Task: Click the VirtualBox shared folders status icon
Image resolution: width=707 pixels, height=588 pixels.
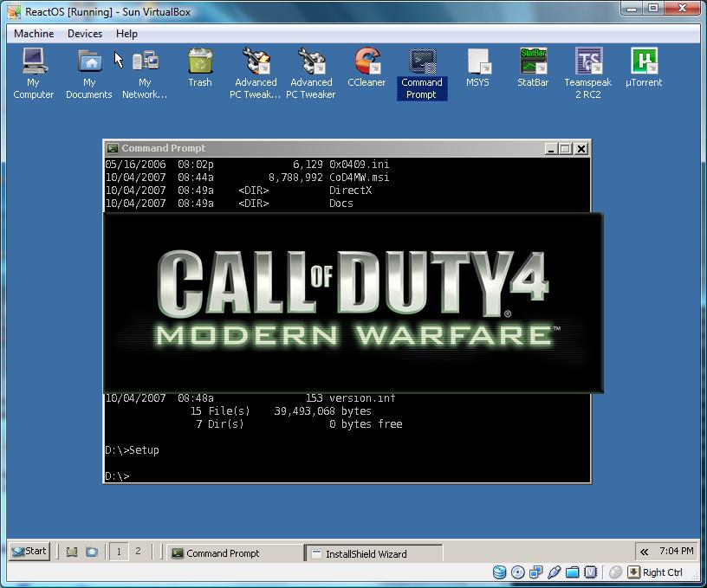Action: click(x=570, y=572)
